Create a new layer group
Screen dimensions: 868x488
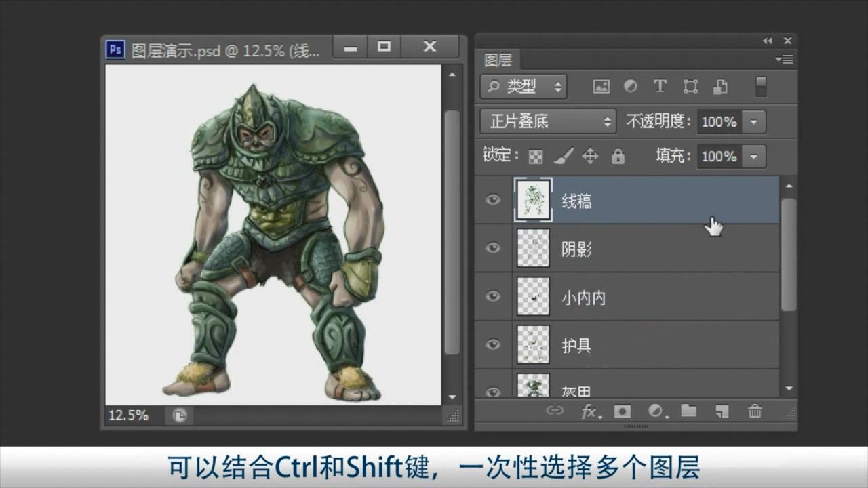[689, 410]
